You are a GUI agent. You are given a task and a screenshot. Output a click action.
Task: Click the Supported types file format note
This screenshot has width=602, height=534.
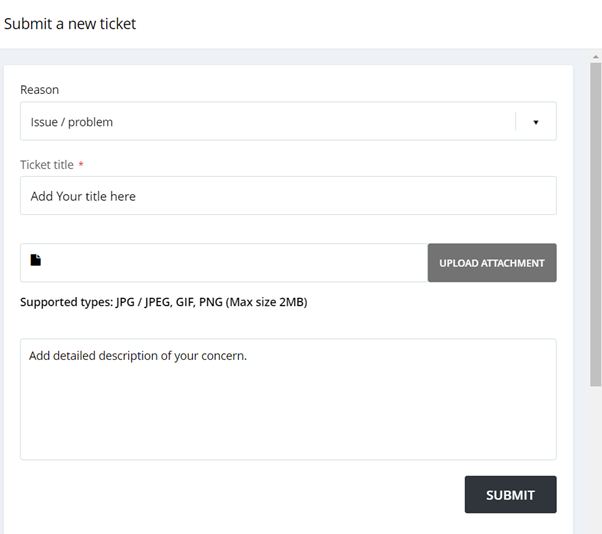tap(164, 302)
